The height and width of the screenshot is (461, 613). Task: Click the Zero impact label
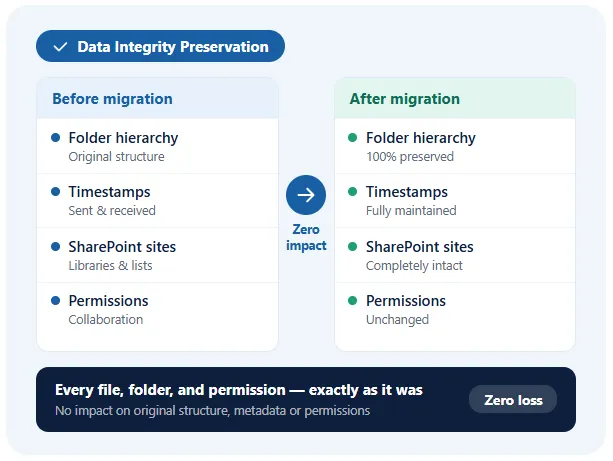click(306, 238)
